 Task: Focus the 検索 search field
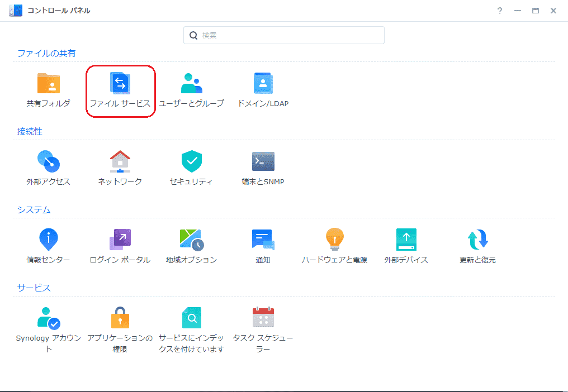click(x=283, y=35)
